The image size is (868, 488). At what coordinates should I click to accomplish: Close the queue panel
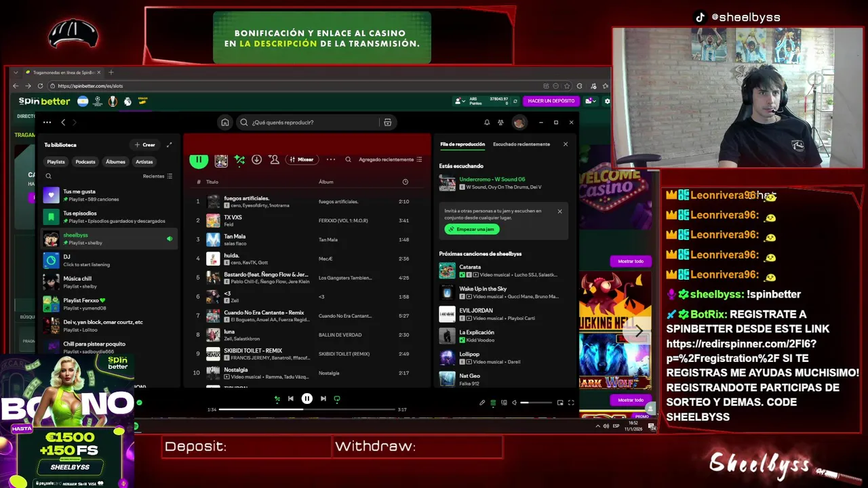[566, 144]
